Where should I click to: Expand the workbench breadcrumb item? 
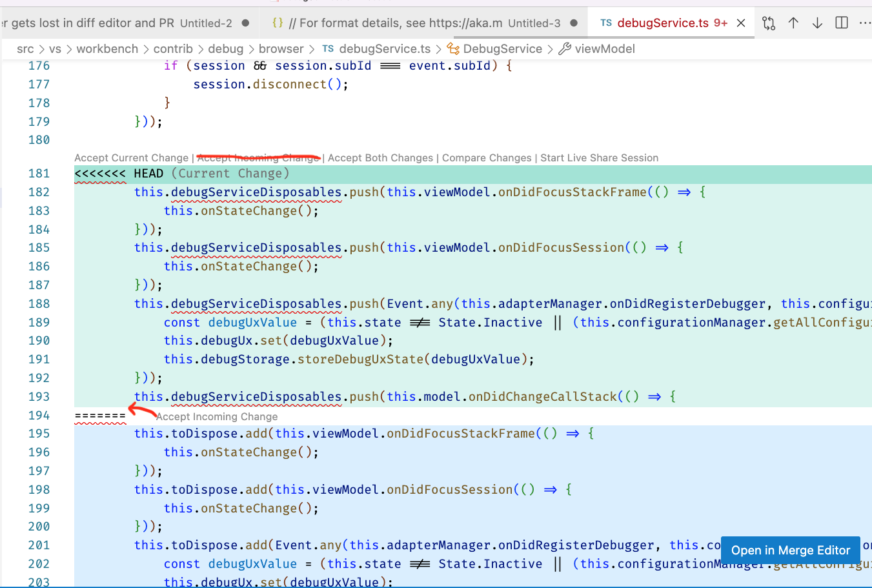107,48
